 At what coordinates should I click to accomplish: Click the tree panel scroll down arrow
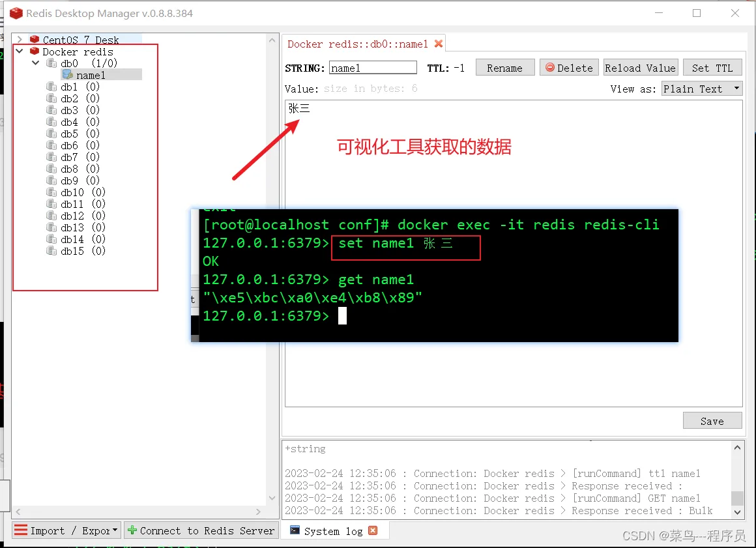click(272, 498)
